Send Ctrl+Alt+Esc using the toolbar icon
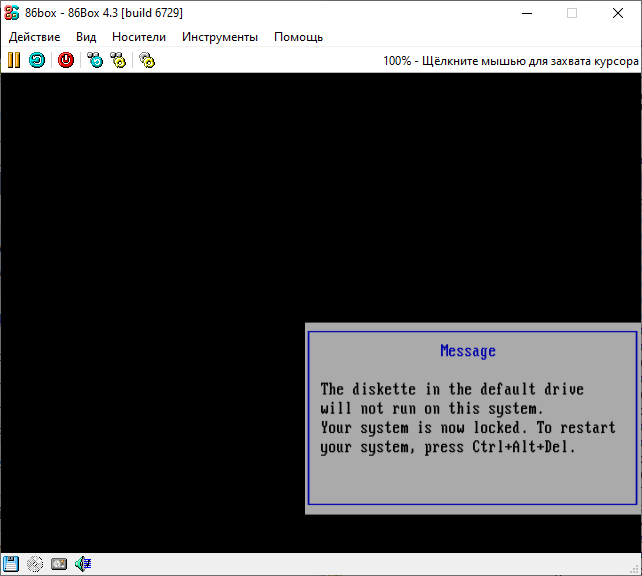The height and width of the screenshot is (576, 642). (119, 60)
